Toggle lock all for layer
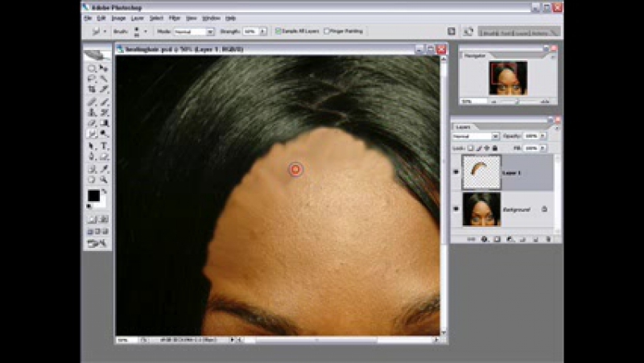 pyautogui.click(x=495, y=148)
